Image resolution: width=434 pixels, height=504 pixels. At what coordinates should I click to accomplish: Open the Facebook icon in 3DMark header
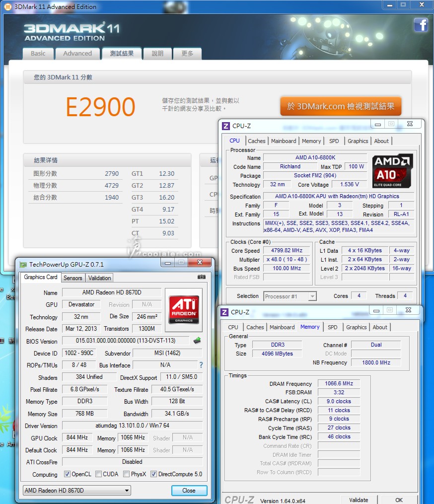(x=421, y=25)
